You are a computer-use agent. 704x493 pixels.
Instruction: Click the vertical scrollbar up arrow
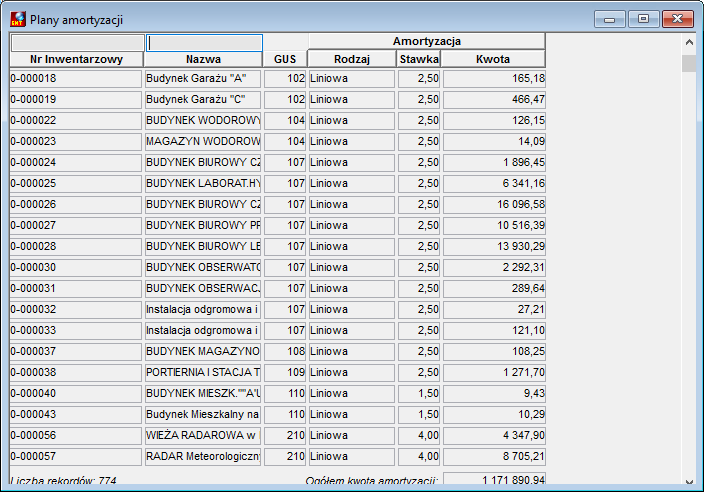[x=689, y=43]
